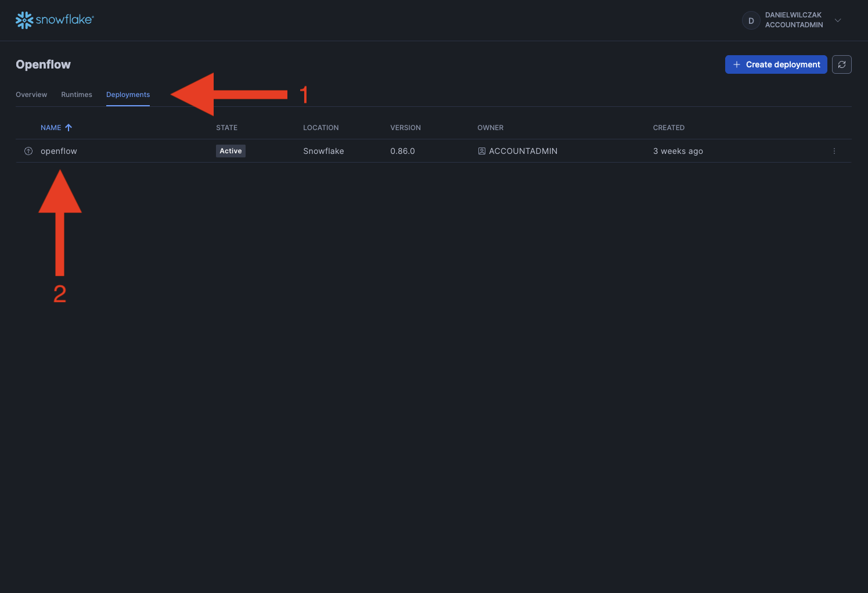Expand the user account menu chevron

tap(838, 20)
